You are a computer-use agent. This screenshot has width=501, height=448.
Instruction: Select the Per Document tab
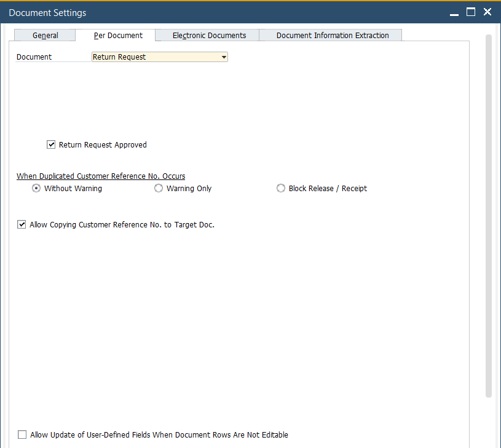(x=118, y=36)
